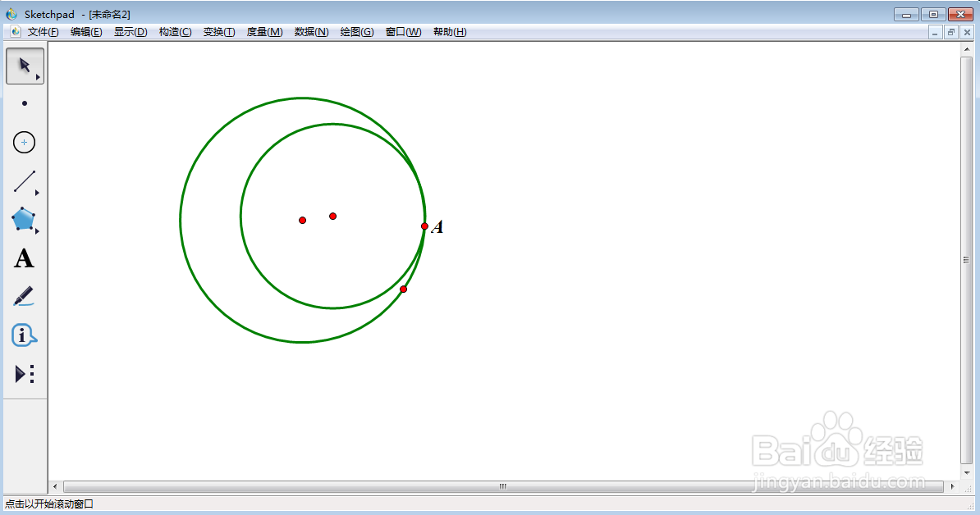The width and height of the screenshot is (980, 515).
Task: Restore the inner document window
Action: point(951,33)
